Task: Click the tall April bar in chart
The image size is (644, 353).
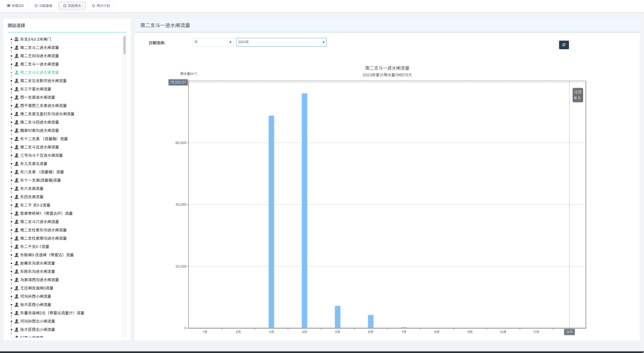Action: click(x=304, y=210)
